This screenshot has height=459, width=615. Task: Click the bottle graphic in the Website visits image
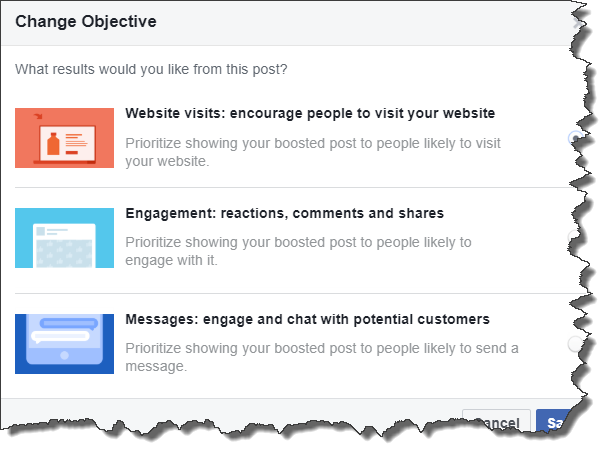pyautogui.click(x=53, y=144)
